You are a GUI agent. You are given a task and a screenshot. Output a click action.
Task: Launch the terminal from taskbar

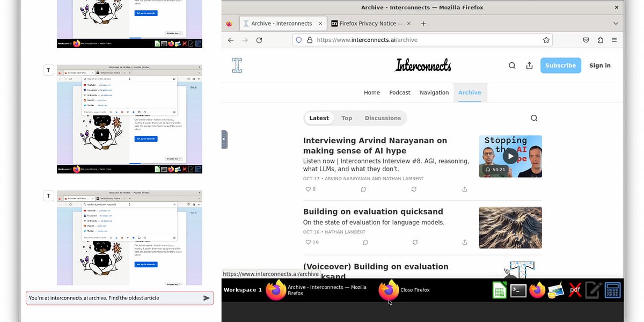click(x=518, y=290)
